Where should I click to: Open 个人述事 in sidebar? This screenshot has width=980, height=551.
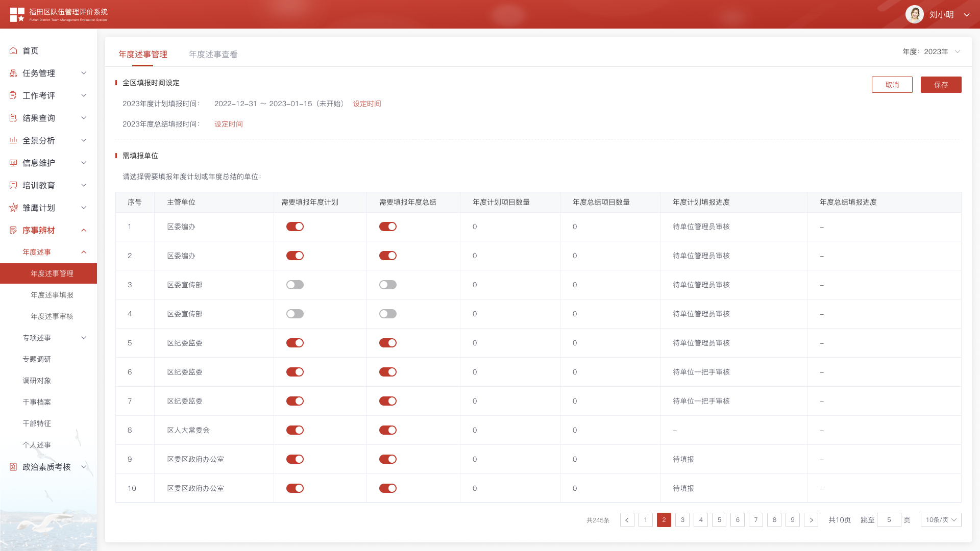pyautogui.click(x=37, y=445)
